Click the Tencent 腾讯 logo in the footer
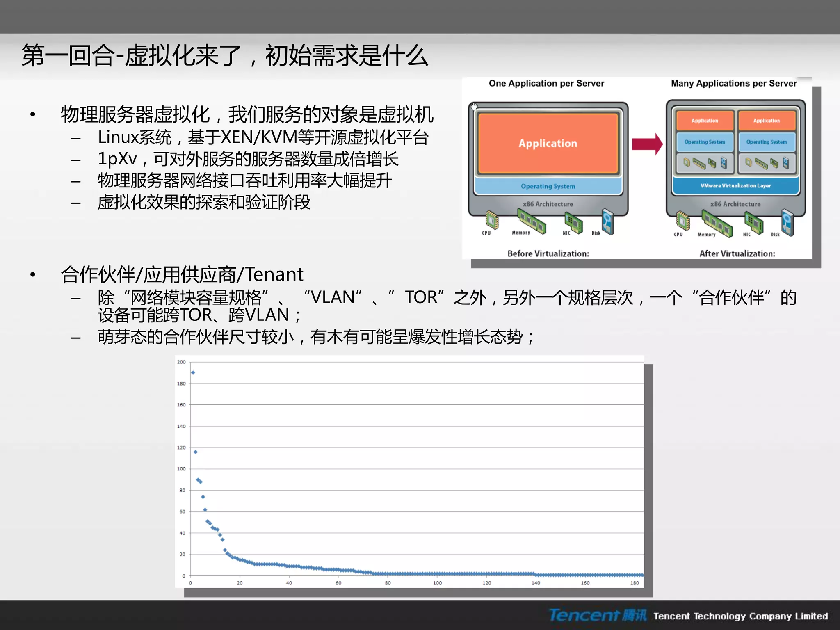The width and height of the screenshot is (840, 630). click(598, 615)
